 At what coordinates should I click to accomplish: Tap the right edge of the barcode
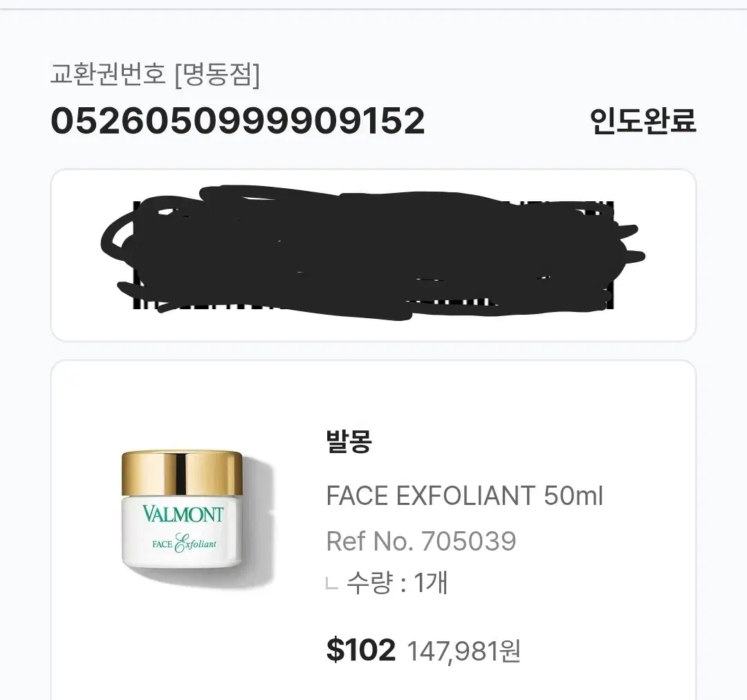point(610,255)
